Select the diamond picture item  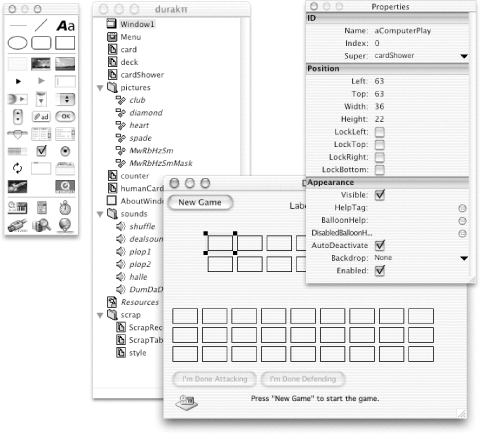pyautogui.click(x=146, y=113)
